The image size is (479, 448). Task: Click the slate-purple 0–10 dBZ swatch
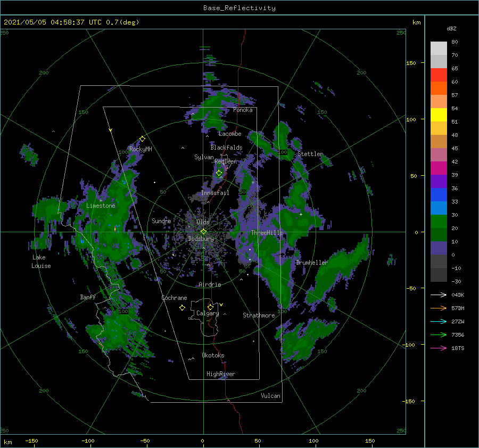pos(439,248)
